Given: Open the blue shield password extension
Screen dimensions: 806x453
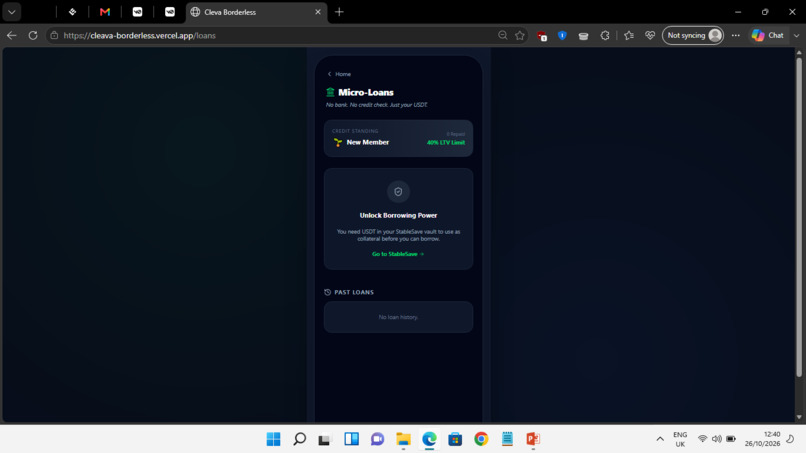Looking at the screenshot, I should (x=562, y=35).
